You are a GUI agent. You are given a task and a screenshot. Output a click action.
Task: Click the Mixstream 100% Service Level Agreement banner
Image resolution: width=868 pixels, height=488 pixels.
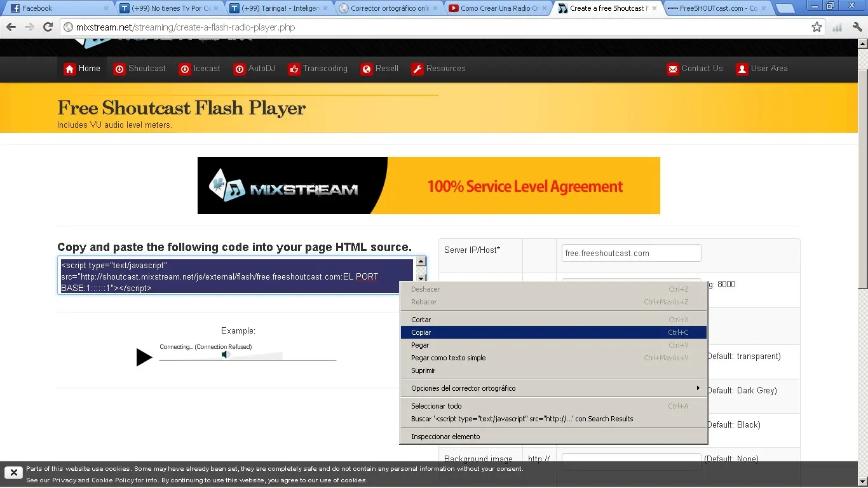point(429,186)
